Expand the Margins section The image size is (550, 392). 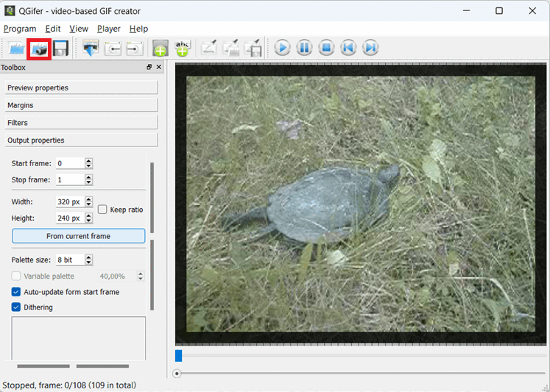[82, 105]
